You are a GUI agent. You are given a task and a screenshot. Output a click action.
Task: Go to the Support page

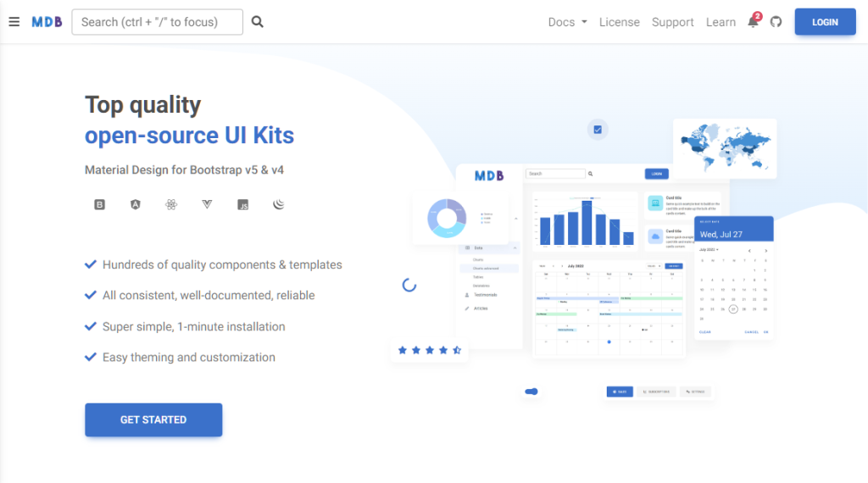[672, 22]
